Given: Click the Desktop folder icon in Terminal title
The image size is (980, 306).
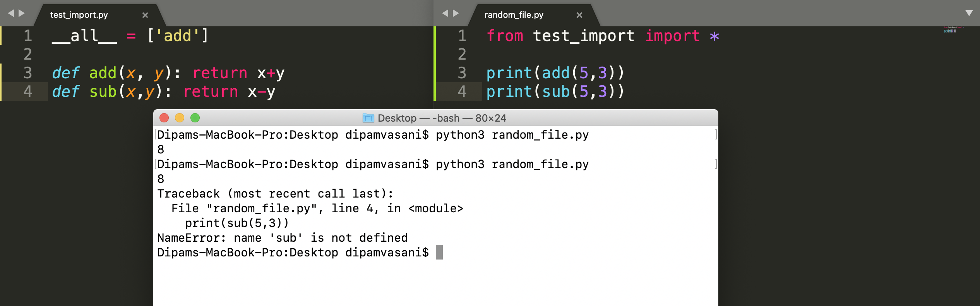Looking at the screenshot, I should [x=368, y=118].
